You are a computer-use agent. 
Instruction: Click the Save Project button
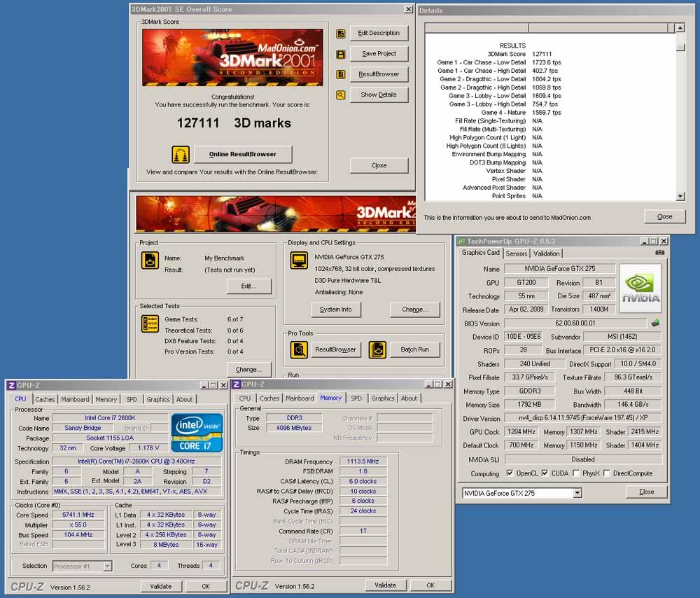[379, 54]
